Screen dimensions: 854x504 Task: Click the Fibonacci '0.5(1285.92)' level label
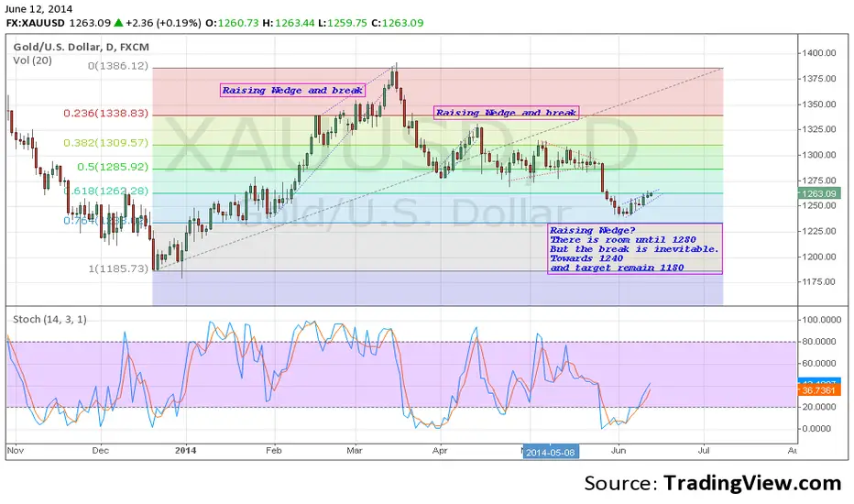point(113,167)
